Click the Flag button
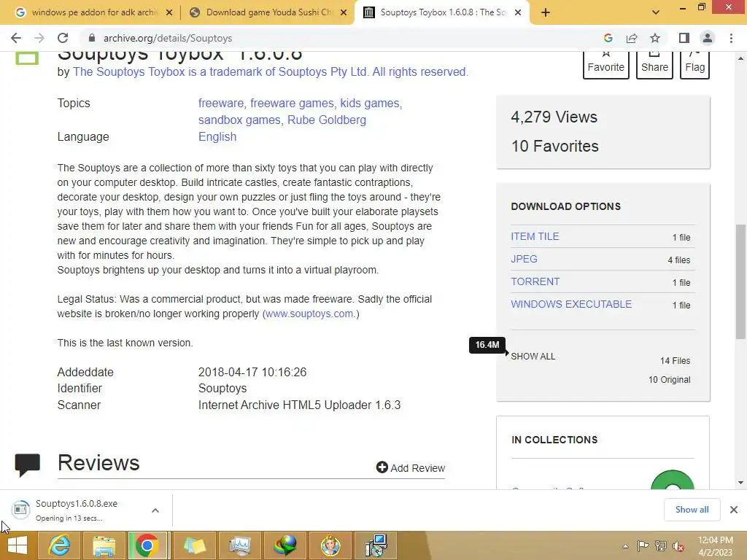 (x=694, y=64)
